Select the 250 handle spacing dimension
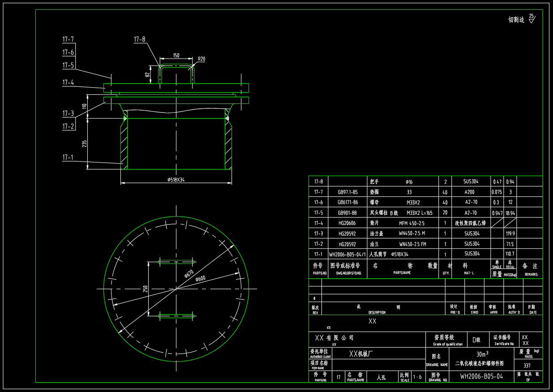Screen dimensions: 553x392 pyautogui.click(x=145, y=289)
